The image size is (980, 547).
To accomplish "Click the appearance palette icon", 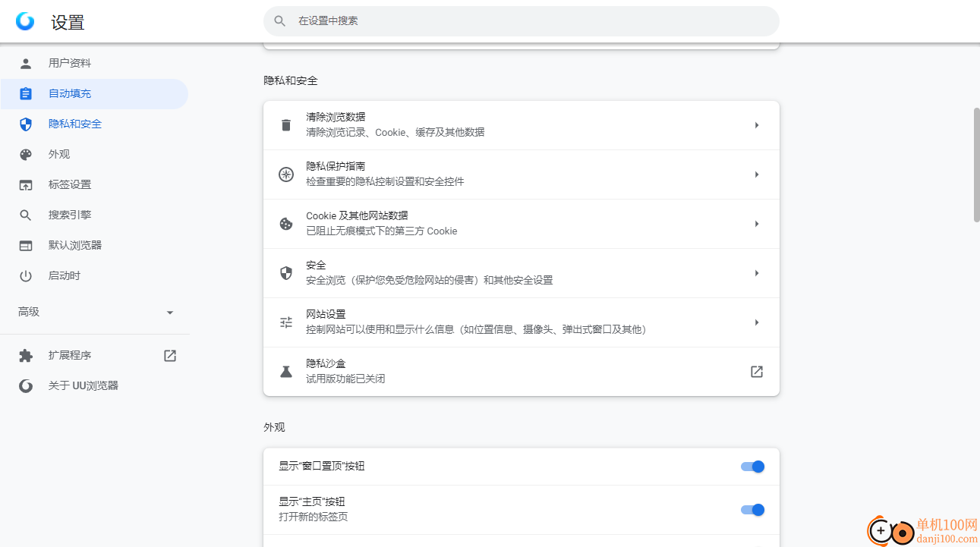I will click(26, 154).
